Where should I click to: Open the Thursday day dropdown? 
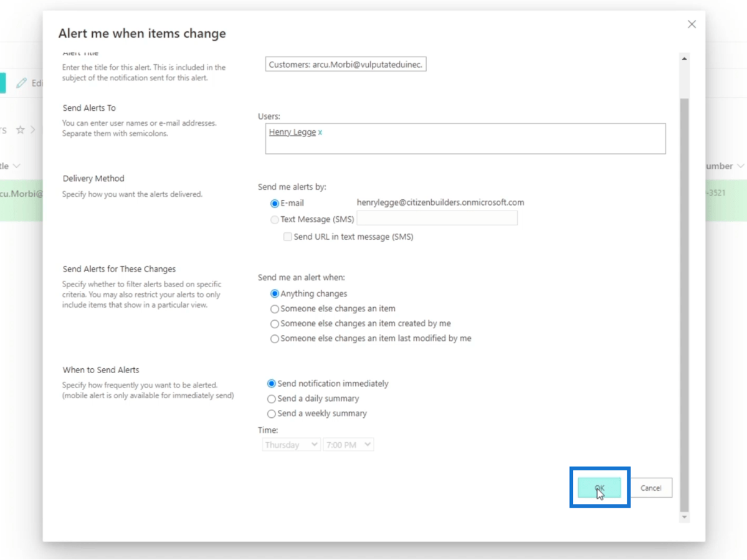click(291, 445)
